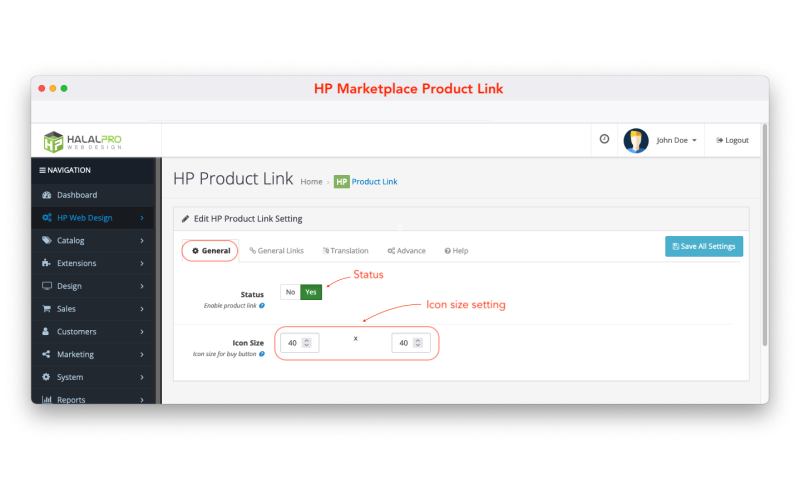Open the Product Link breadcrumb

pyautogui.click(x=374, y=182)
